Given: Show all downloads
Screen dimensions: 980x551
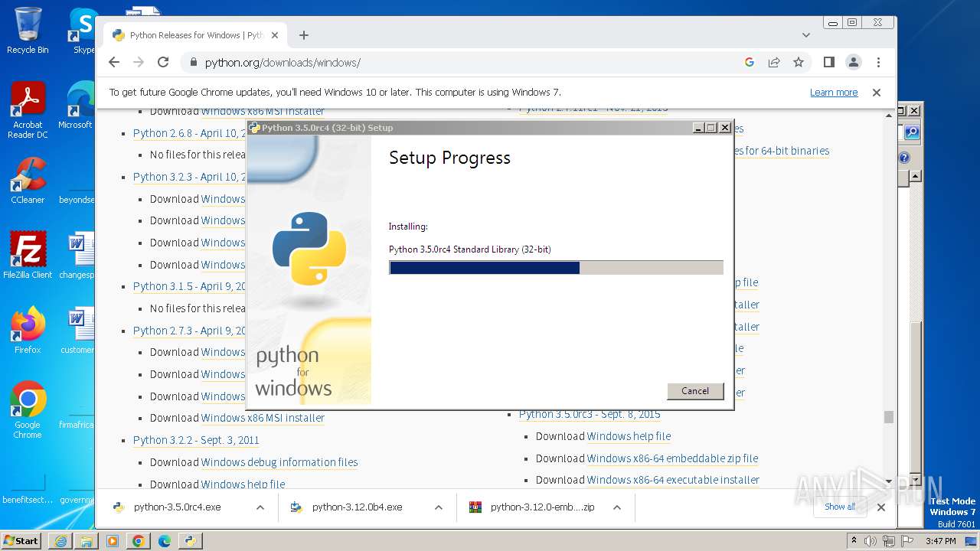Looking at the screenshot, I should pos(840,507).
